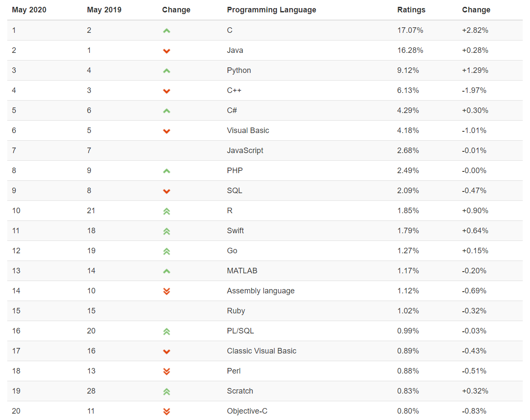Click the 17.07% rating for C

[410, 30]
